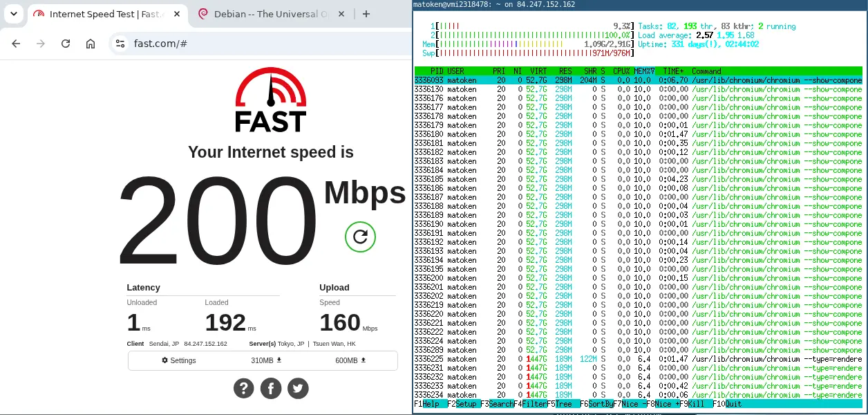Sort htop by RES column header
Viewport: 868px width, 415px height.
(x=565, y=71)
